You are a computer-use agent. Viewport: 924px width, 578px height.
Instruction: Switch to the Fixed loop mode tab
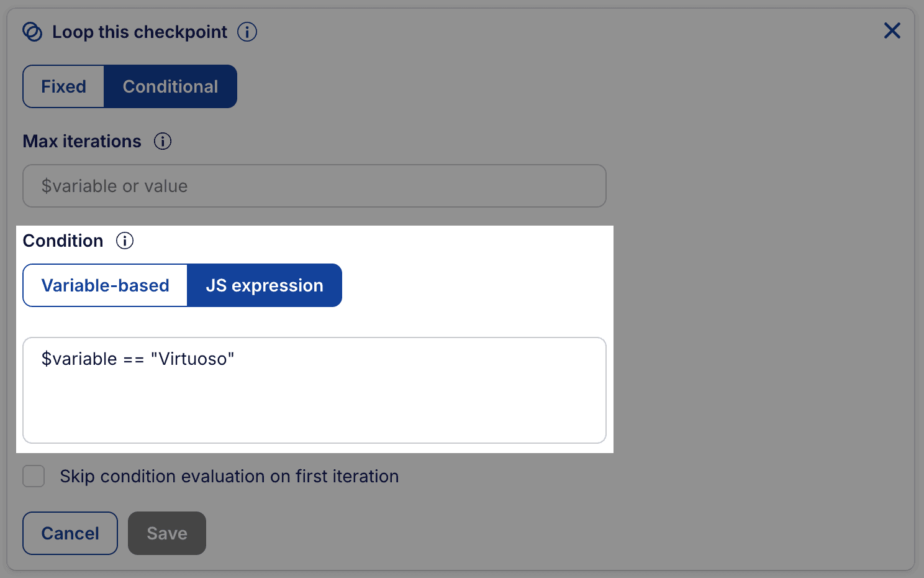tap(63, 86)
